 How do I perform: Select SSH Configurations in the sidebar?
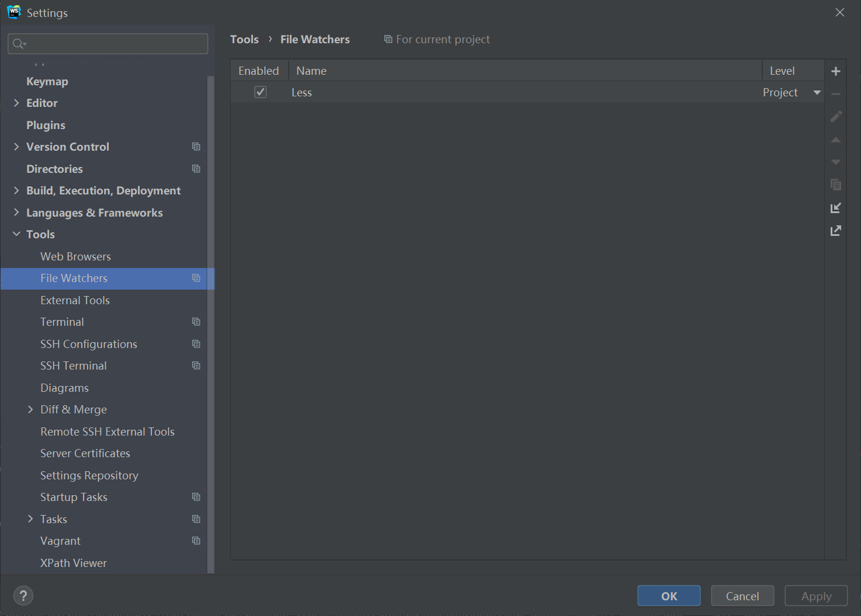[x=88, y=344]
